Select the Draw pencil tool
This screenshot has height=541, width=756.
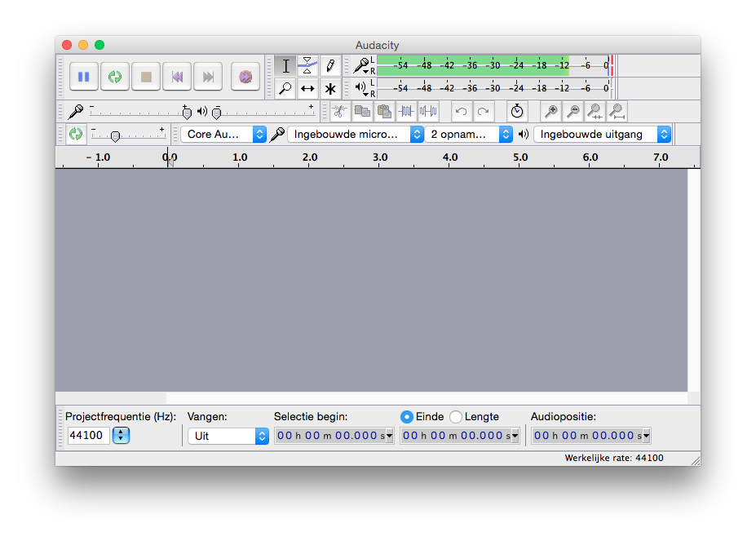330,66
